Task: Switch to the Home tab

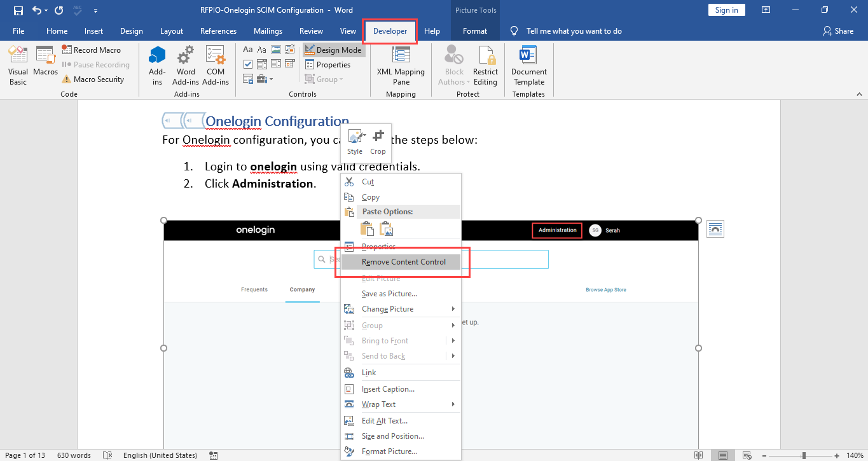Action: click(57, 31)
